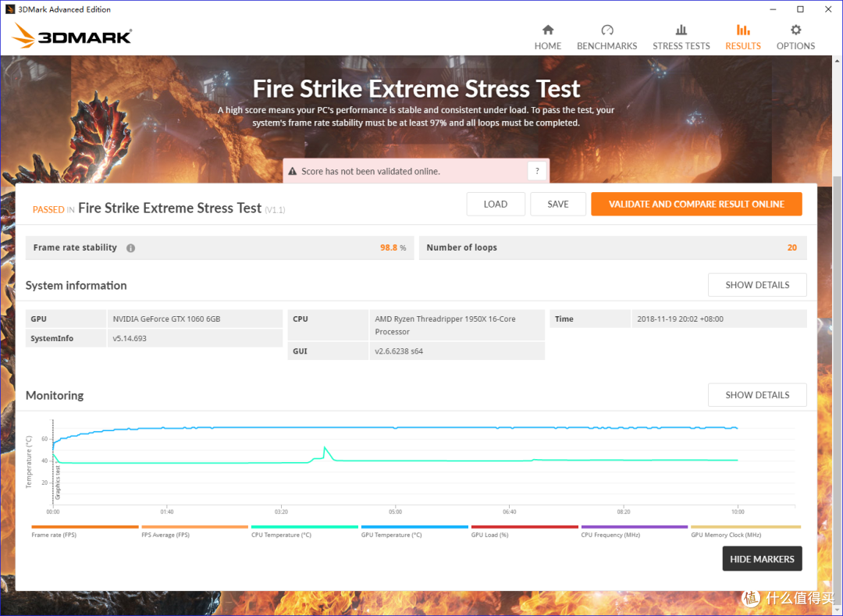
Task: Click the LOAD button
Action: (496, 205)
